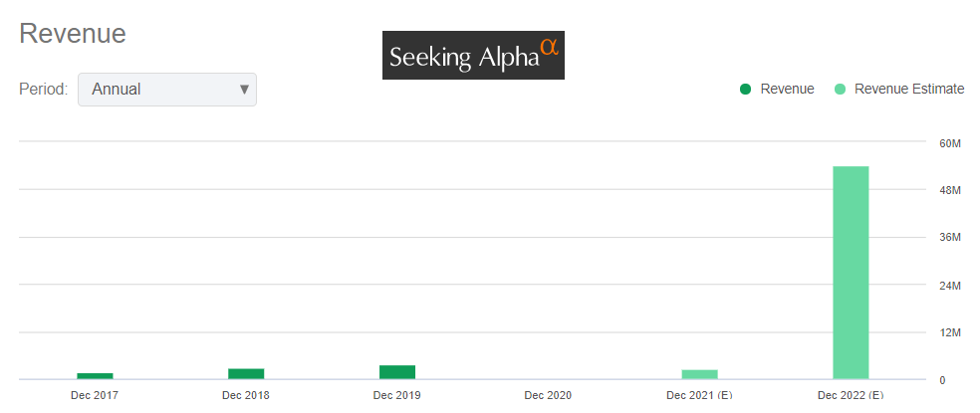Click the dropdown arrow beside Annual

[x=244, y=90]
